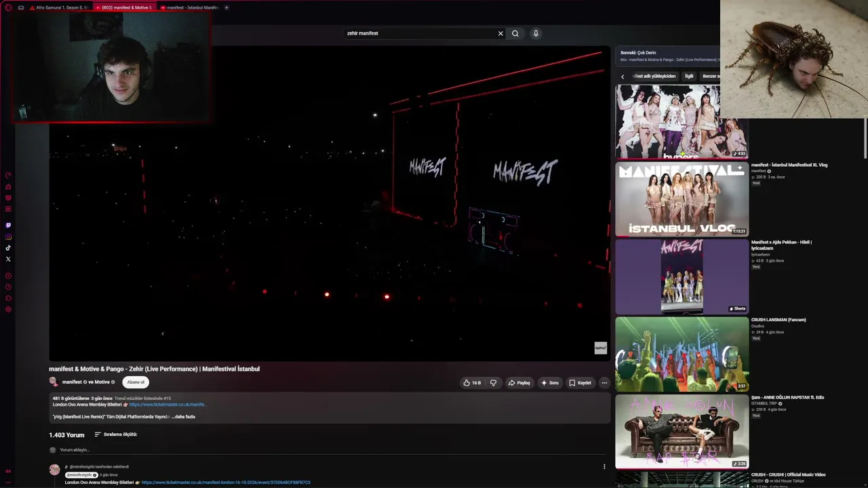Open Twitch from the browser sidebar
Image resolution: width=868 pixels, height=488 pixels.
pyautogui.click(x=8, y=225)
